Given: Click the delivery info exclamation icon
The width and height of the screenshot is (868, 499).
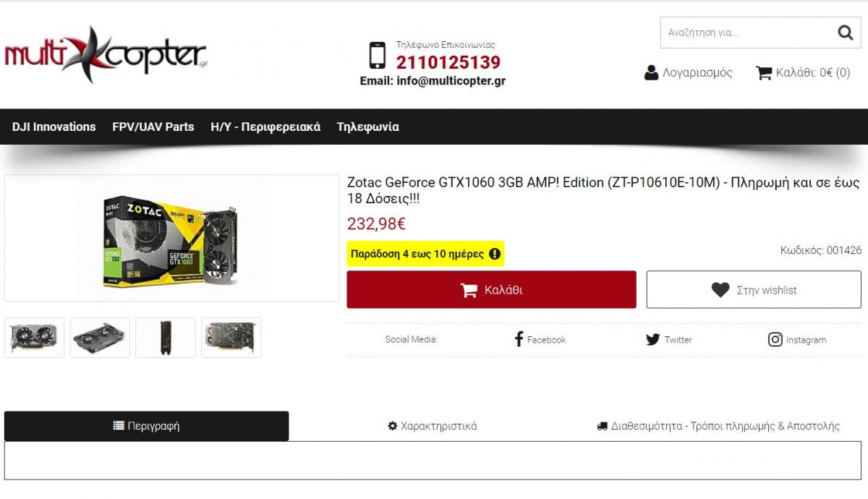Looking at the screenshot, I should [495, 254].
